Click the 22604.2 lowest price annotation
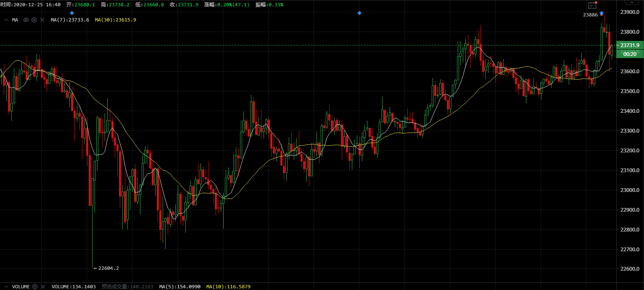The image size is (644, 290). [x=108, y=268]
